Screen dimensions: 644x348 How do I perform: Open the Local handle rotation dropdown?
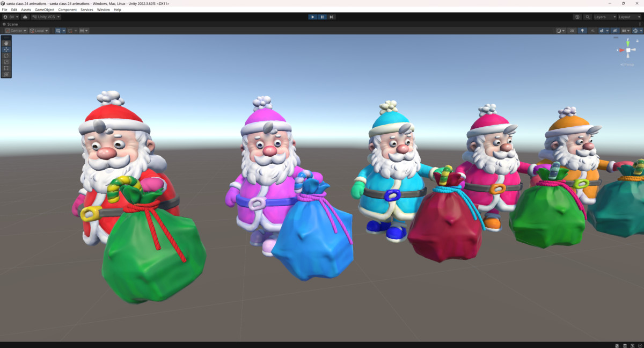click(39, 31)
